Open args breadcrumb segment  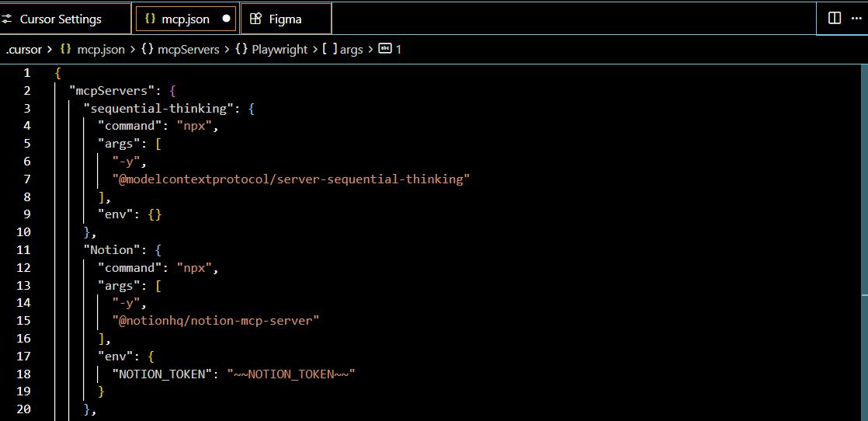[352, 49]
